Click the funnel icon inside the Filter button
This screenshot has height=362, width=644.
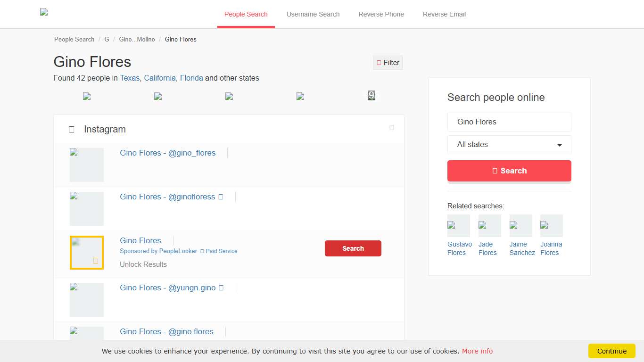[x=379, y=62]
